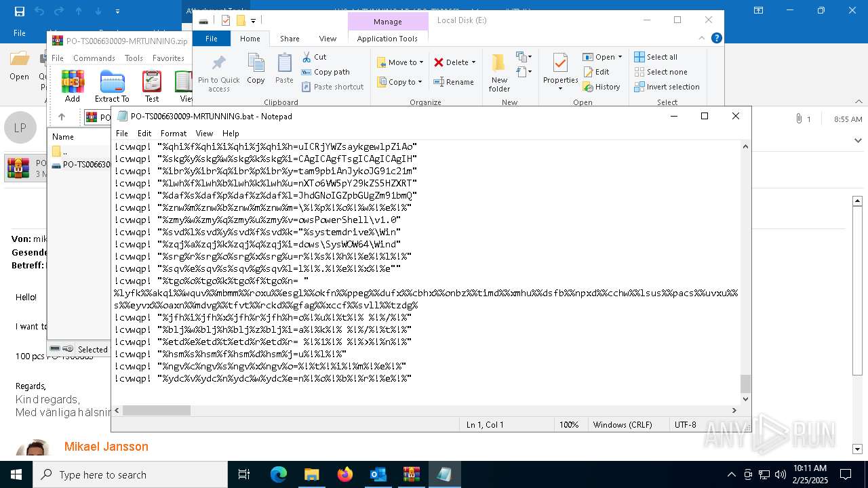The image size is (868, 488).
Task: Click attachment paperclip icon in email
Action: pos(799,119)
